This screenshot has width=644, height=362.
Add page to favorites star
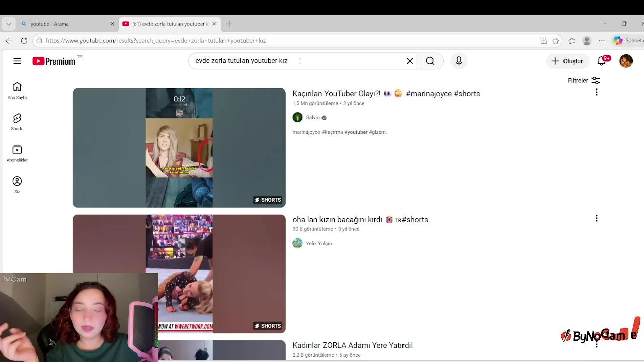coord(556,41)
